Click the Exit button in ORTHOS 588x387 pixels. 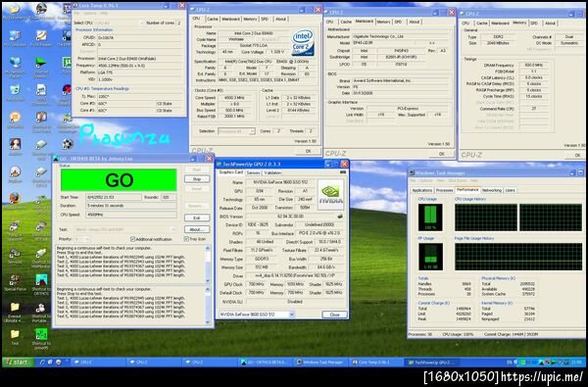point(197,218)
